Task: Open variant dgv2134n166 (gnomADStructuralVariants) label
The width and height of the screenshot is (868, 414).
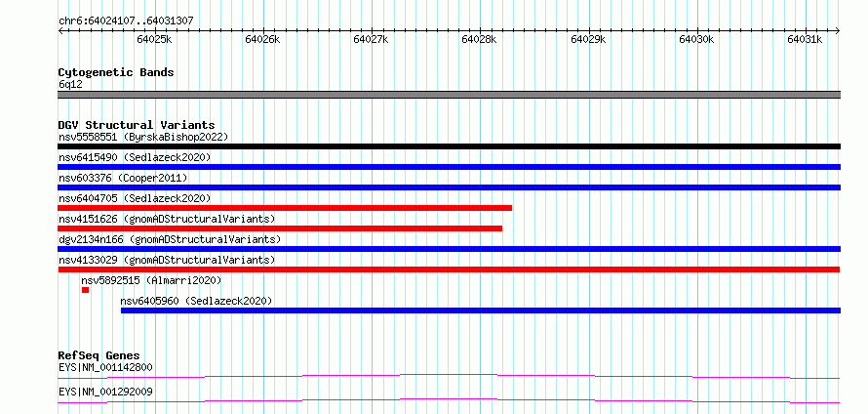Action: click(x=170, y=239)
